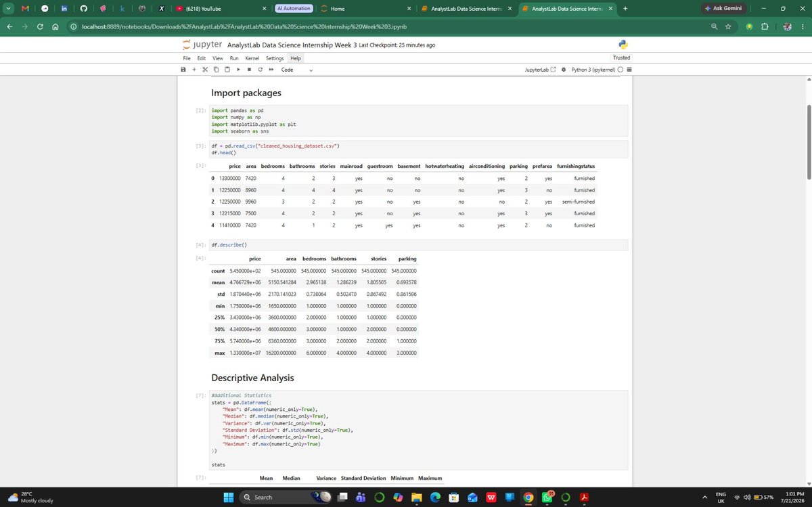Click the Jupyter logo

coord(202,45)
